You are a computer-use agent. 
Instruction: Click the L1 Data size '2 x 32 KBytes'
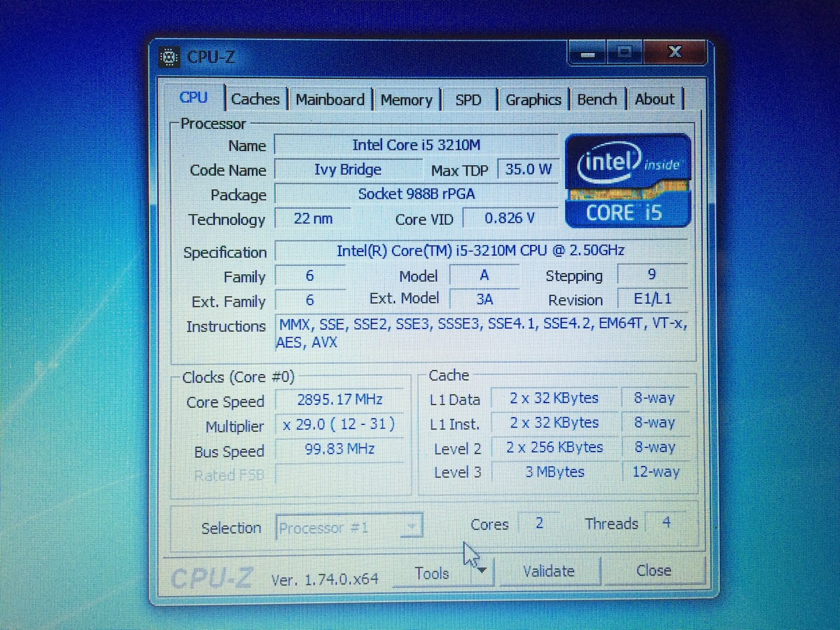[x=554, y=398]
